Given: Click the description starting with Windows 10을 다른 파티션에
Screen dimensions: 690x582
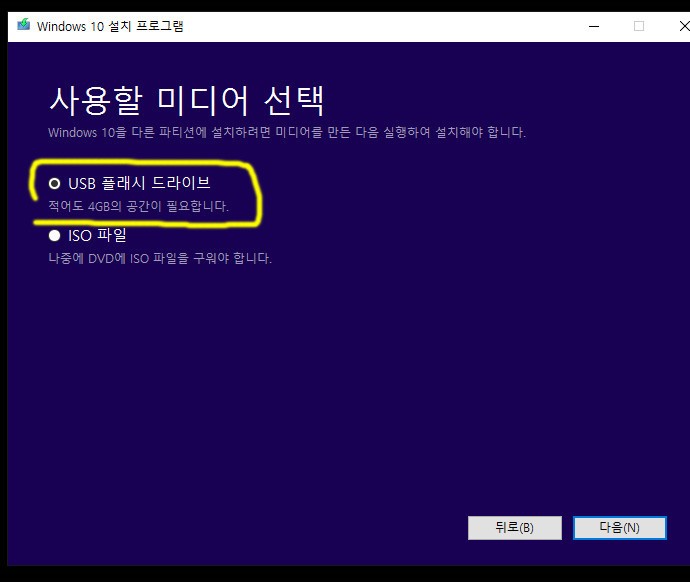Looking at the screenshot, I should [x=287, y=132].
